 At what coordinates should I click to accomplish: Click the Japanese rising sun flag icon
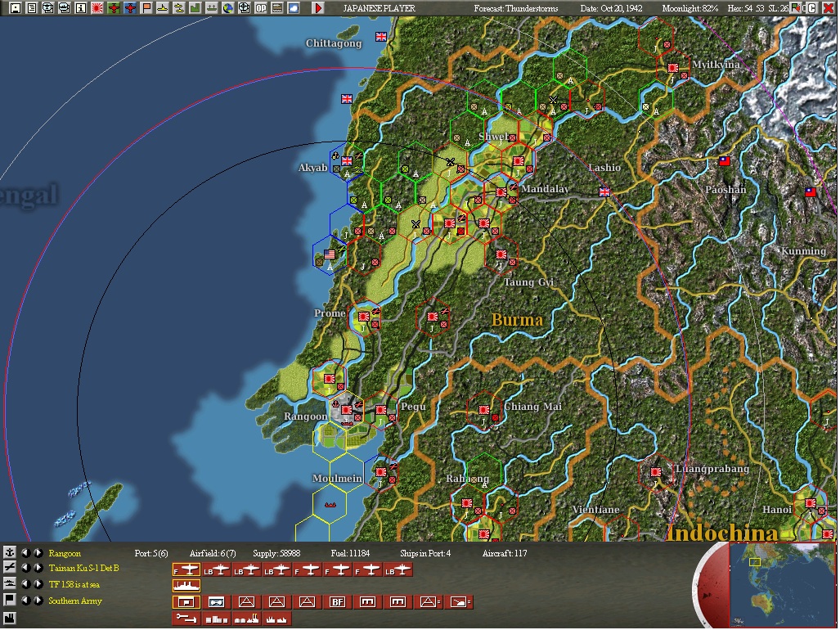click(97, 8)
